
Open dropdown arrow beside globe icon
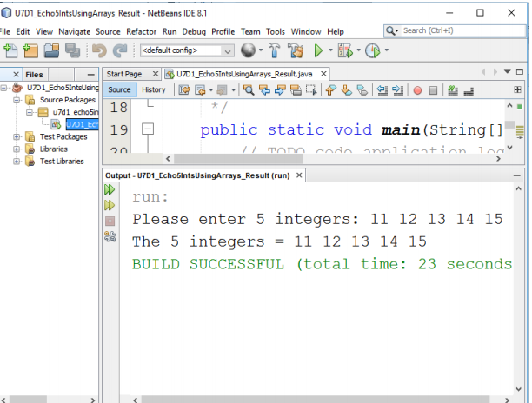[261, 50]
